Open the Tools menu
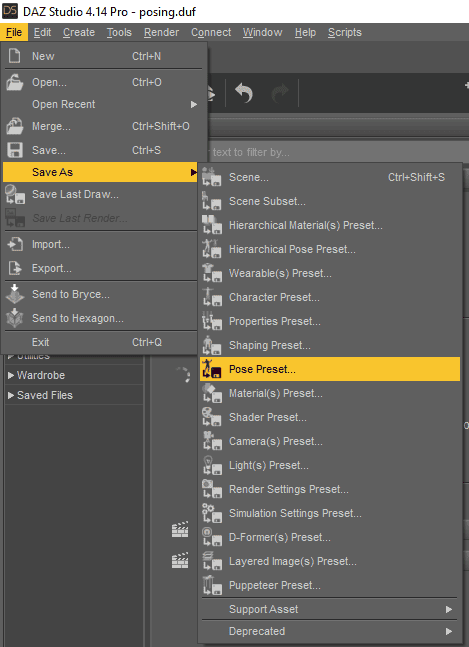The image size is (469, 647). click(119, 32)
